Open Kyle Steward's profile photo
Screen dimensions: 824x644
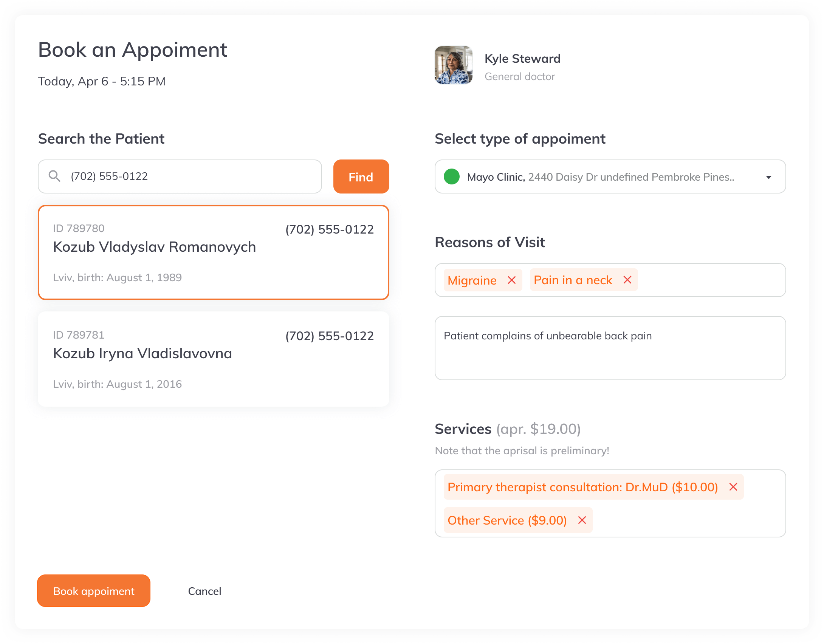click(454, 65)
